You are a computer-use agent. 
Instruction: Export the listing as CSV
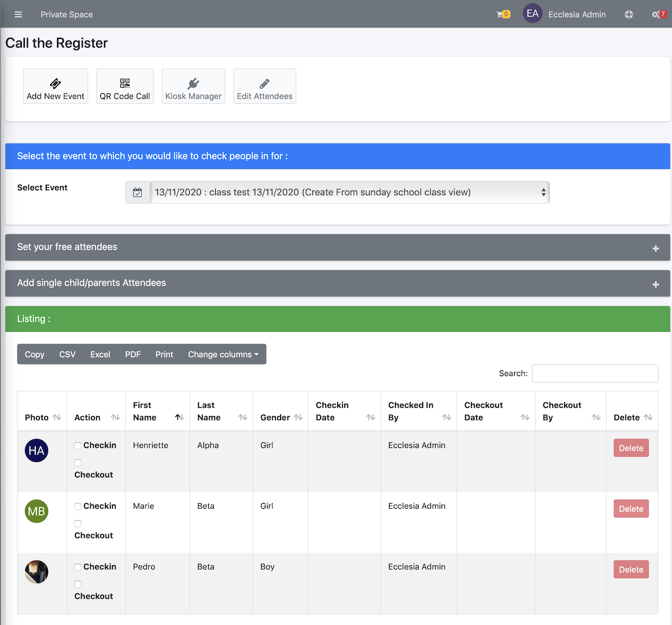(x=67, y=354)
